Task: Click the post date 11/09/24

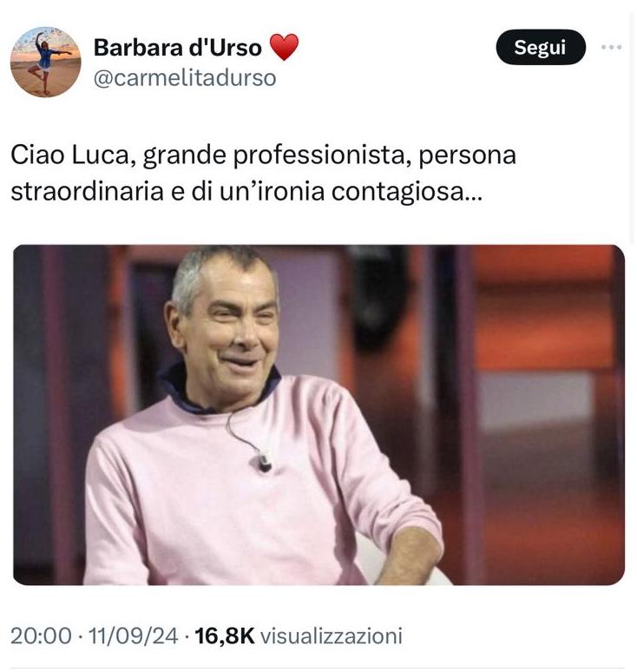Action: (x=133, y=636)
